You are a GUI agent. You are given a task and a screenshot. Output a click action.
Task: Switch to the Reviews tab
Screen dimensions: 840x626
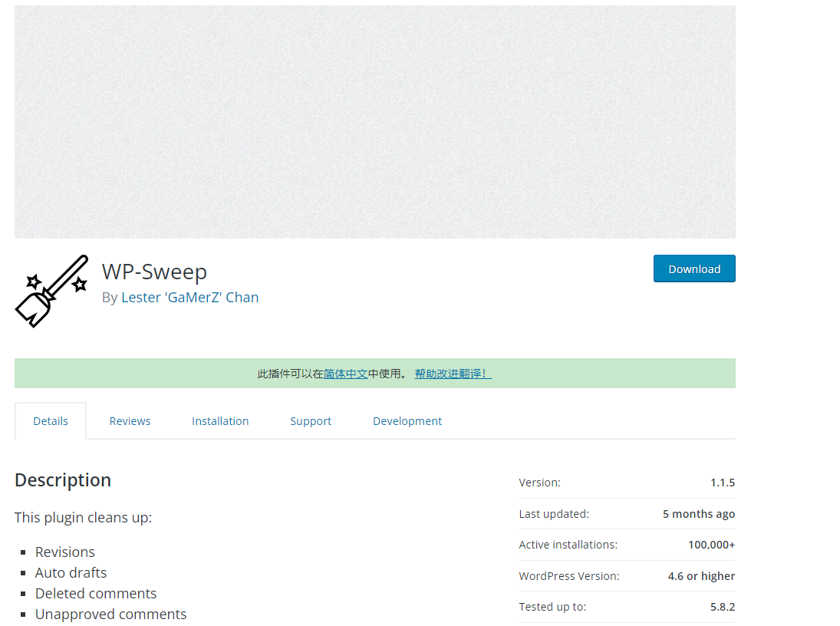click(x=130, y=421)
